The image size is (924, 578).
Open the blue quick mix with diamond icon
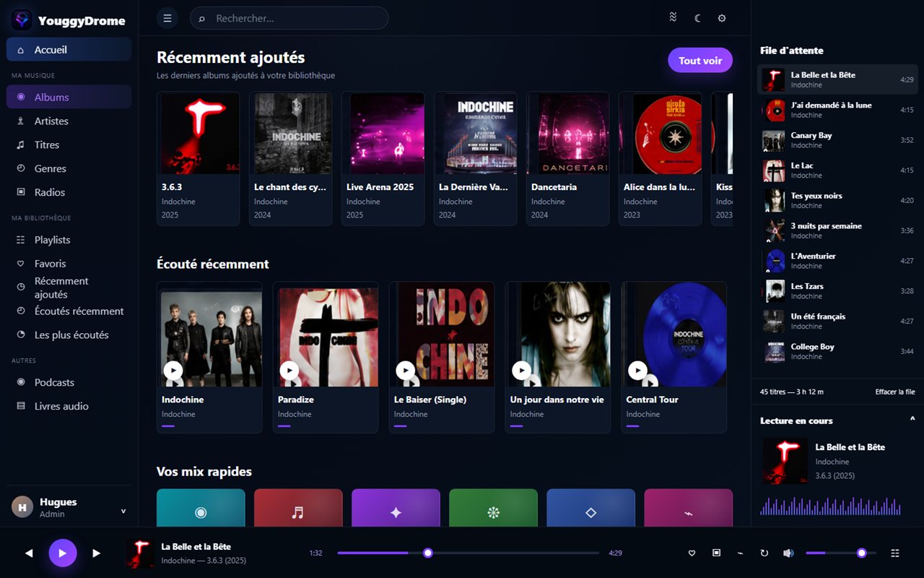pos(590,509)
